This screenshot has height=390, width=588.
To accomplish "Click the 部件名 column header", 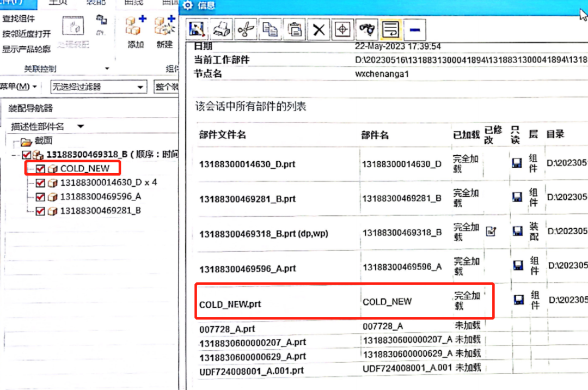I will point(375,135).
